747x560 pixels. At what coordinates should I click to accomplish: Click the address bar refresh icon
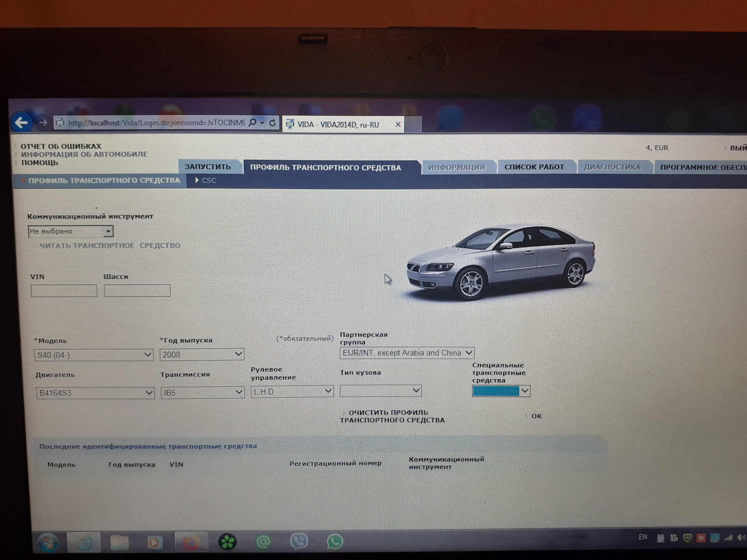(x=272, y=123)
